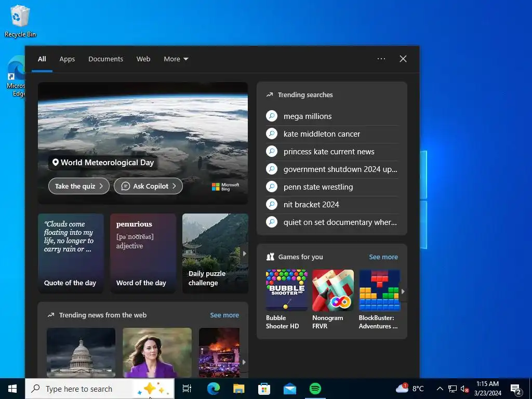This screenshot has height=399, width=532.
Task: Click the location pin on World Meteorological Day
Action: click(55, 163)
